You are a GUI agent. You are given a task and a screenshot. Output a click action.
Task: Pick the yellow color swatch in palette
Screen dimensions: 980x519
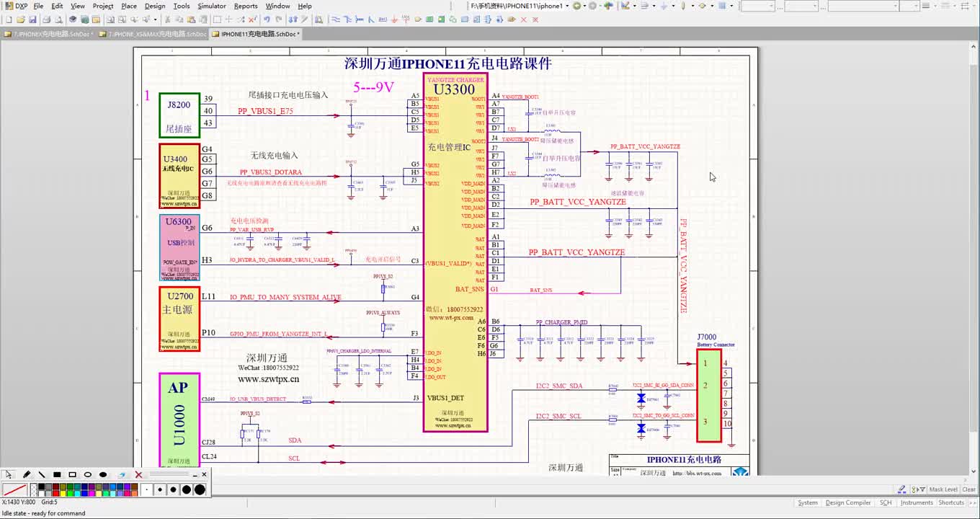click(x=63, y=494)
